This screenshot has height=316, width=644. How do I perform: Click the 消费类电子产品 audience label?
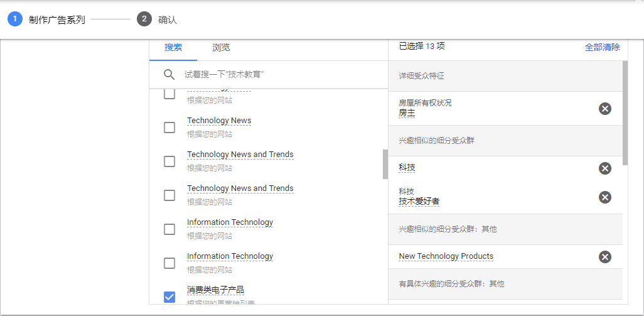pyautogui.click(x=215, y=290)
